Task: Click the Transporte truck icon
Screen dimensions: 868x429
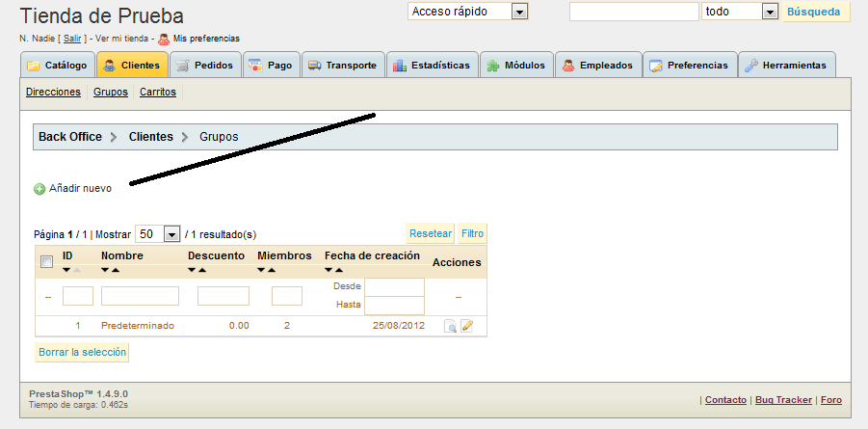Action: click(314, 66)
